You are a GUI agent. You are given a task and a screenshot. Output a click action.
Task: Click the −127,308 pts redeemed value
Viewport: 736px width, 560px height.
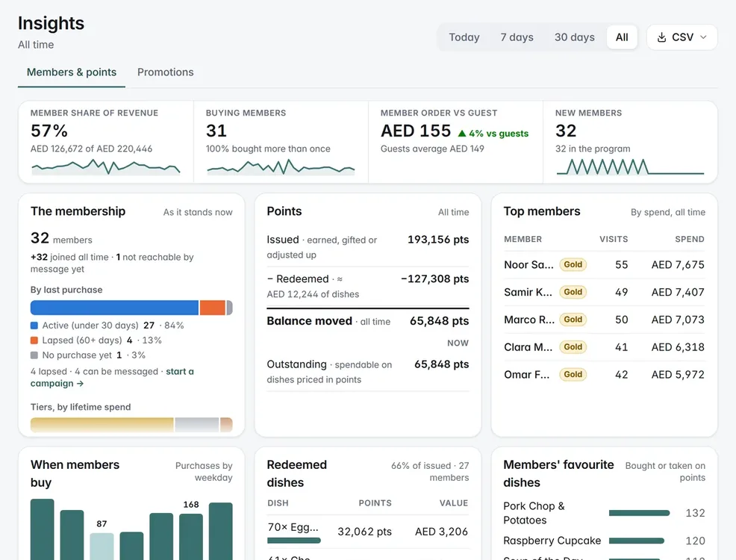tap(434, 279)
